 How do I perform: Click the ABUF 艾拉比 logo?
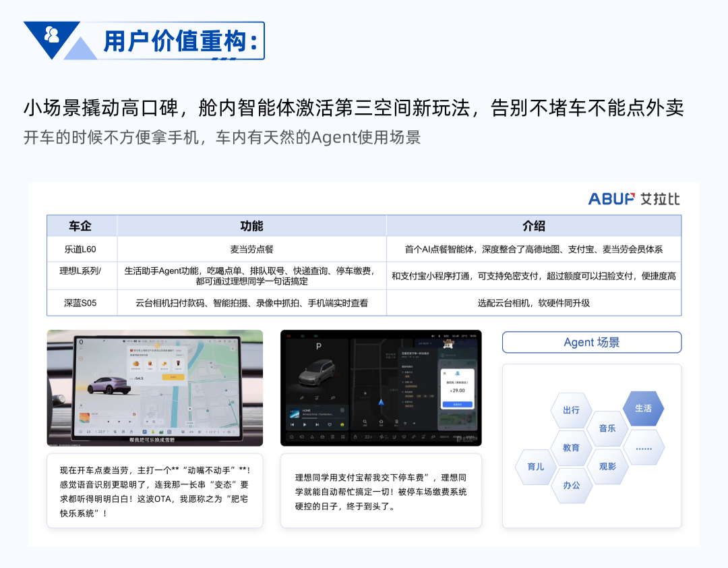(634, 199)
